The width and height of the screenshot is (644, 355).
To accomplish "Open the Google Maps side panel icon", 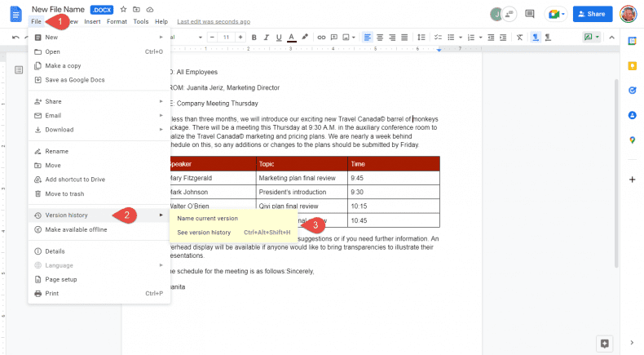I will click(x=632, y=140).
